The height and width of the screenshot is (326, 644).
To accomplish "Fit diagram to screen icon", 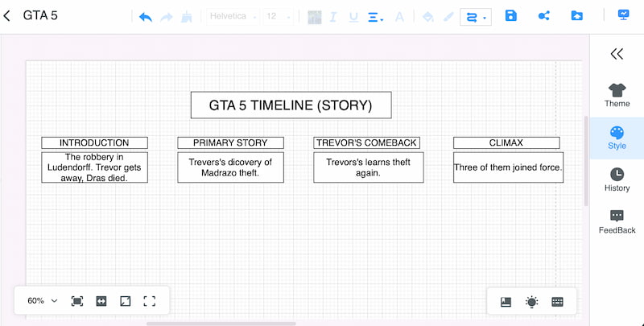I will pos(76,301).
